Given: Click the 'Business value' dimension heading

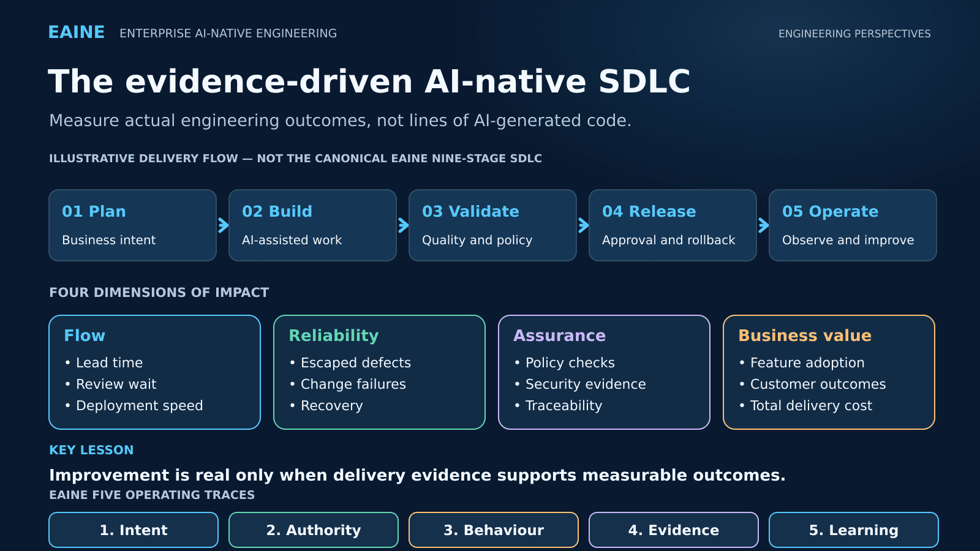Looking at the screenshot, I should click(805, 335).
